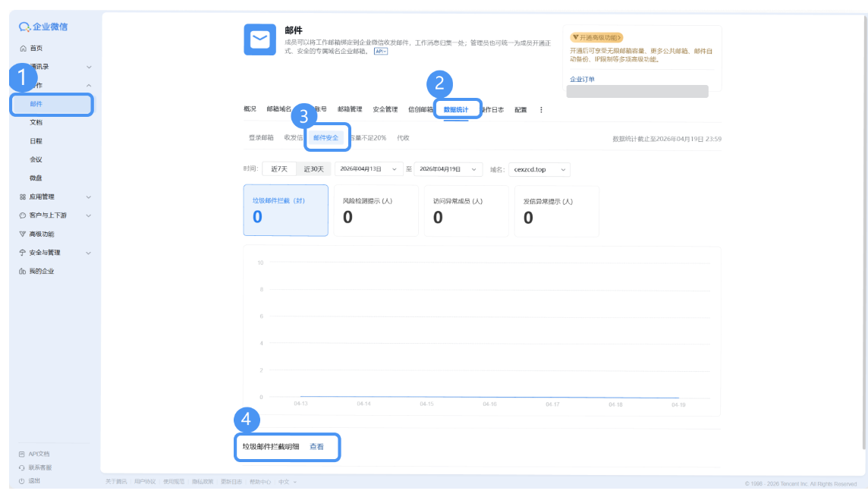
Task: Open 会议 in the sidebar
Action: coord(36,159)
